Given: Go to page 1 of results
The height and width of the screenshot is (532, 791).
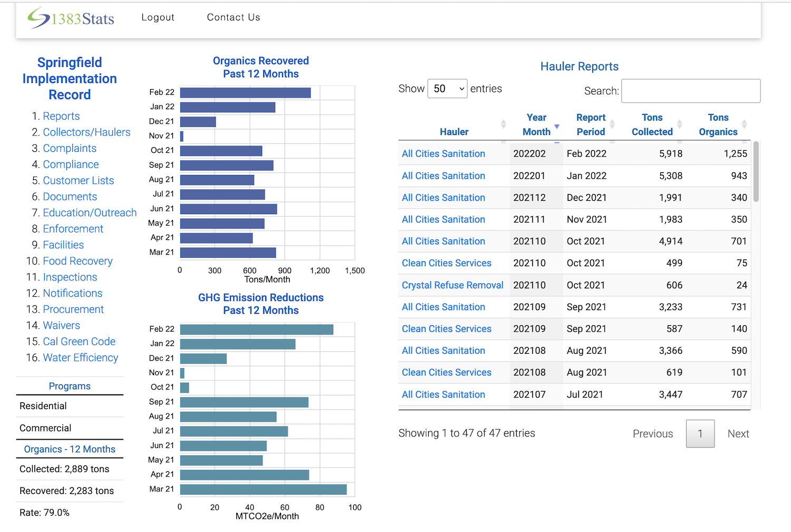Looking at the screenshot, I should click(700, 433).
